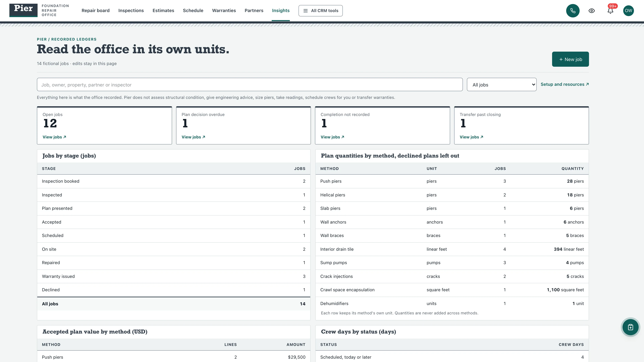The image size is (644, 362).
Task: View jobs under Open jobs card
Action: (x=54, y=137)
